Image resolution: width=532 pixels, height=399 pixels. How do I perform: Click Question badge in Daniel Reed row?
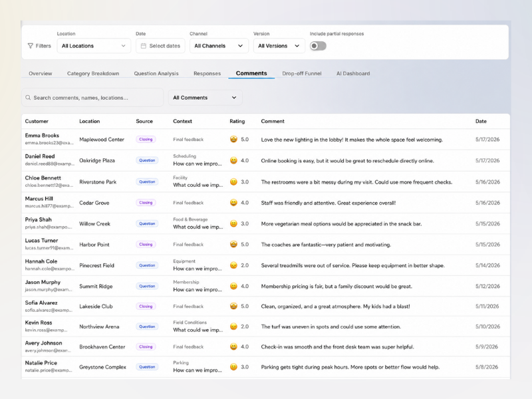coord(147,160)
